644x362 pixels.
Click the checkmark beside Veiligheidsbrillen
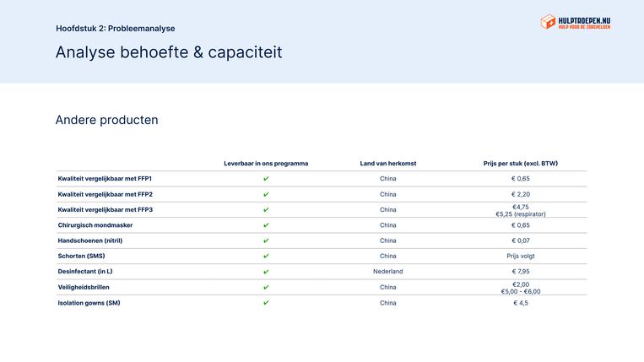coord(266,287)
